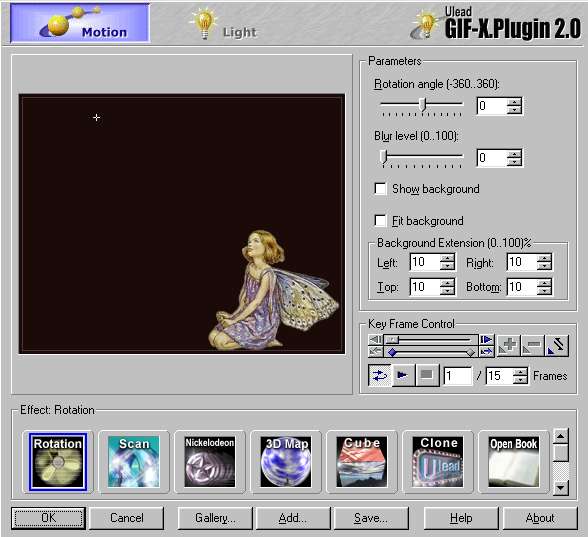The width and height of the screenshot is (588, 537).
Task: Choose the Nickelodeon effect icon
Action: [x=210, y=462]
